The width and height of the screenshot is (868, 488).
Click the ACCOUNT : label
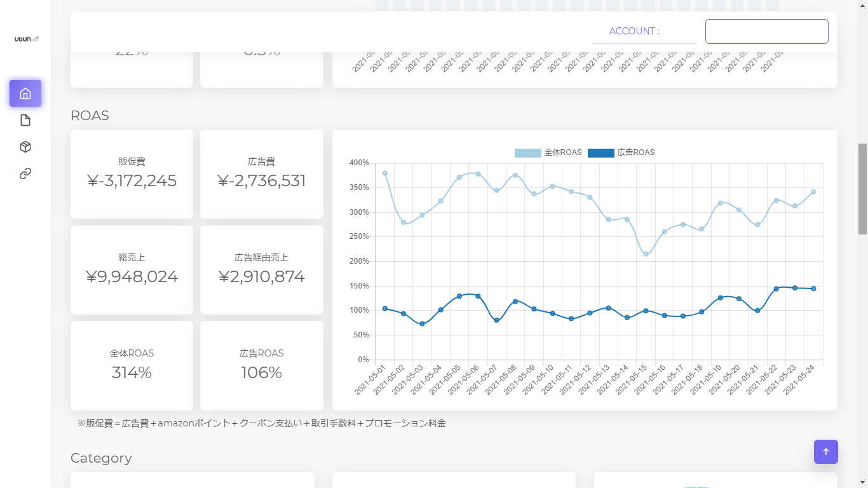point(634,31)
